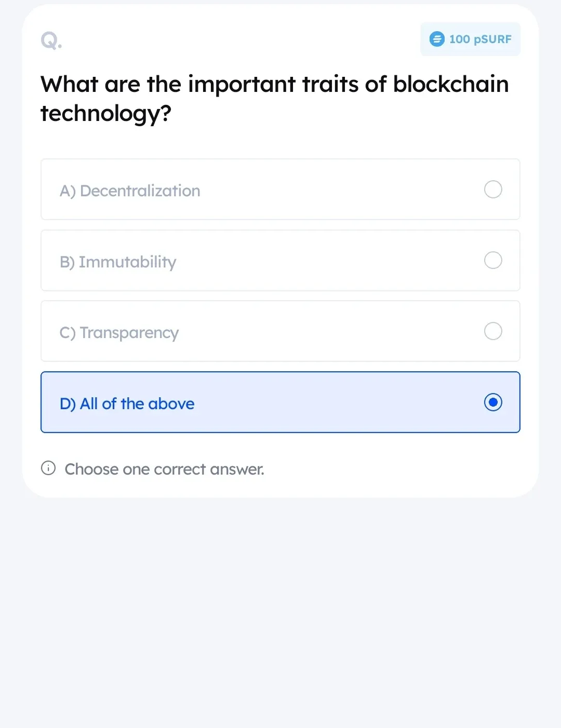Click the selected answer's blue border area
The height and width of the screenshot is (728, 561).
click(280, 372)
